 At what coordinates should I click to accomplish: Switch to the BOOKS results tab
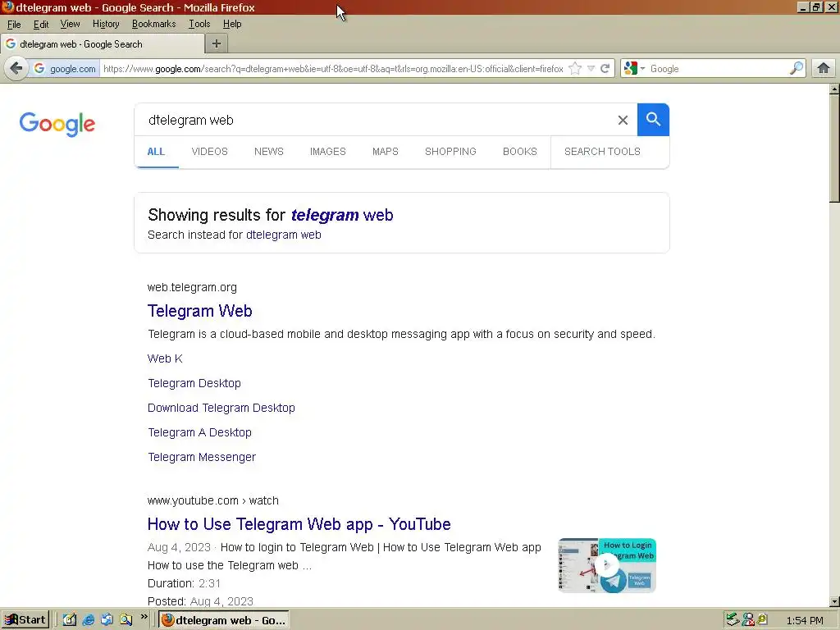[x=519, y=152]
